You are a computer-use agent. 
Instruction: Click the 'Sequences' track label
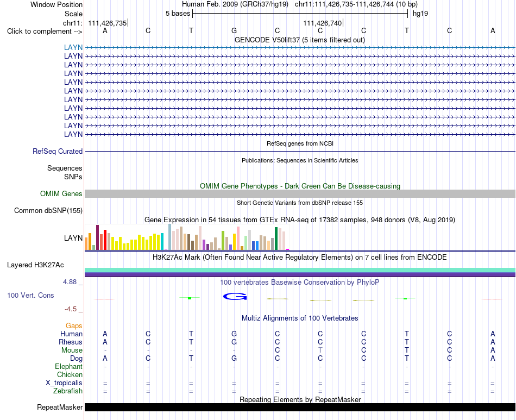coord(65,168)
